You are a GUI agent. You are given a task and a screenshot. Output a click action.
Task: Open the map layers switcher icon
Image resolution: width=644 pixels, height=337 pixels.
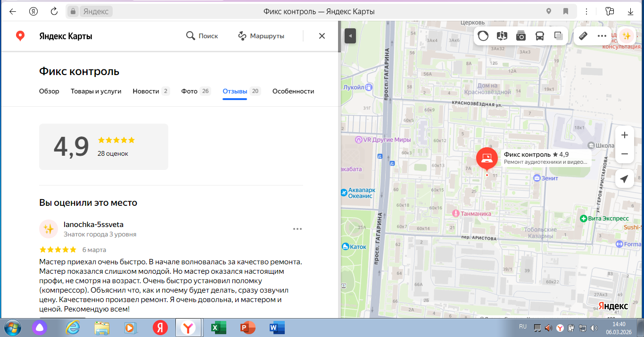(559, 36)
